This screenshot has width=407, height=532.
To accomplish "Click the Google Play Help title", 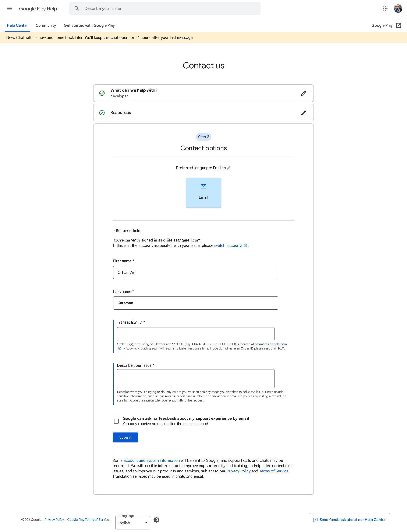I will click(38, 9).
